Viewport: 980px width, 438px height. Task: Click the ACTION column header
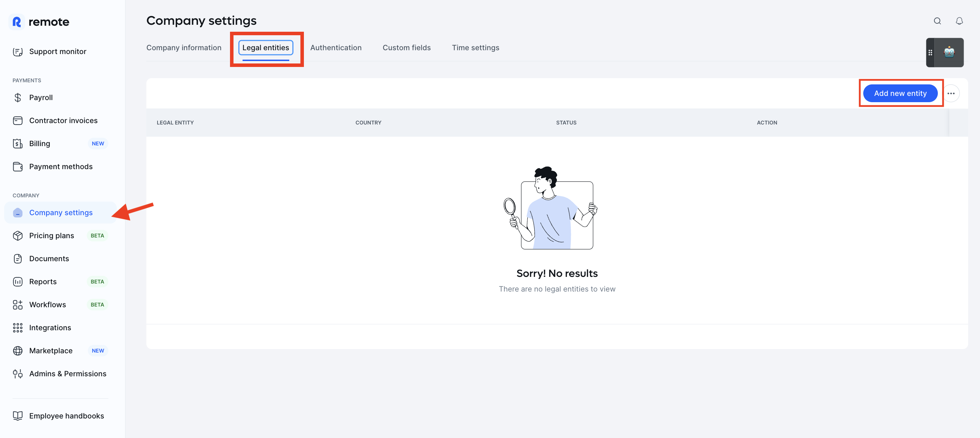tap(767, 123)
